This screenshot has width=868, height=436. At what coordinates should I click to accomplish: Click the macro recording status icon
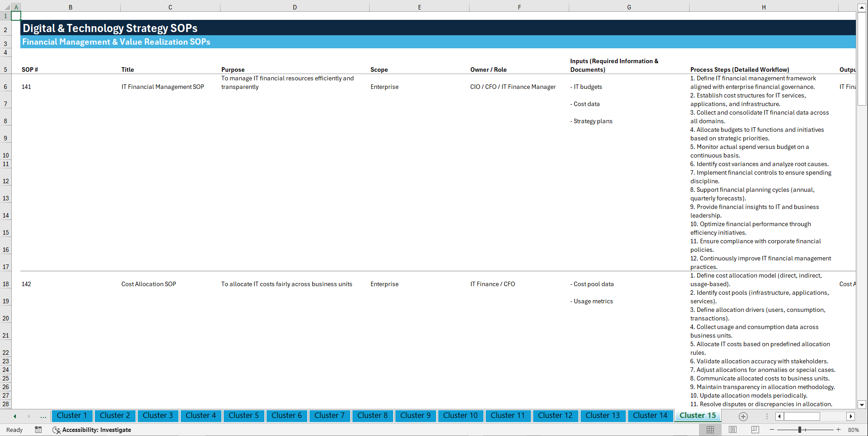pos(38,430)
